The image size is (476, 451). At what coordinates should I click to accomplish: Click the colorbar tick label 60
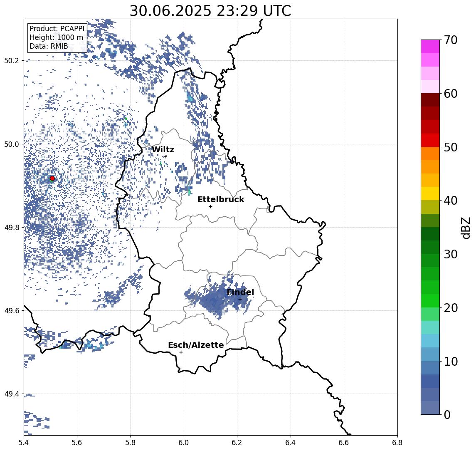pyautogui.click(x=451, y=94)
